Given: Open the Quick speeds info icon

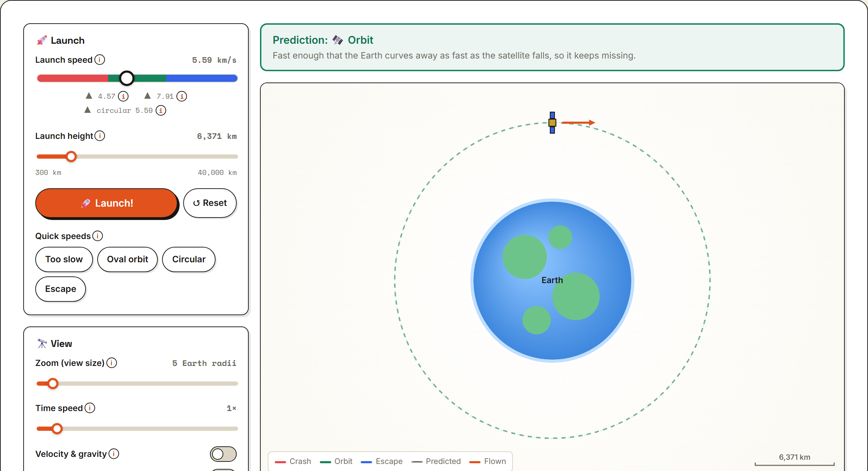Looking at the screenshot, I should (x=98, y=236).
